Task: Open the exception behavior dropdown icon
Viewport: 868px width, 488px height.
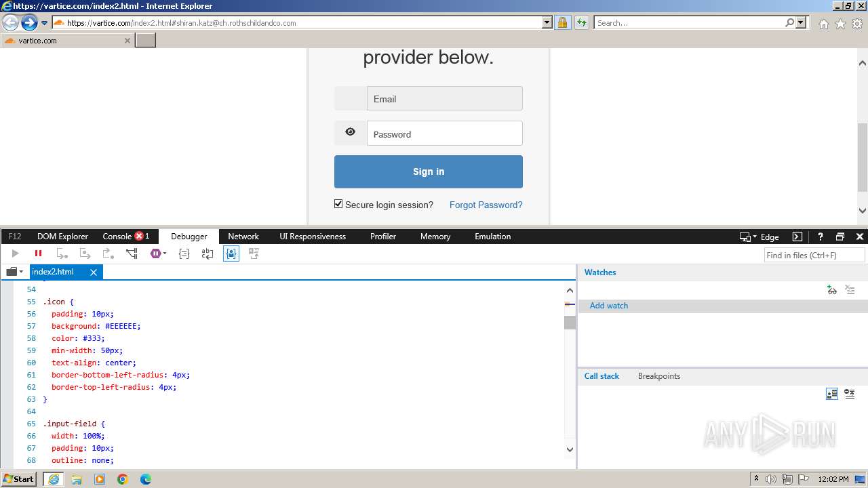Action: 158,253
